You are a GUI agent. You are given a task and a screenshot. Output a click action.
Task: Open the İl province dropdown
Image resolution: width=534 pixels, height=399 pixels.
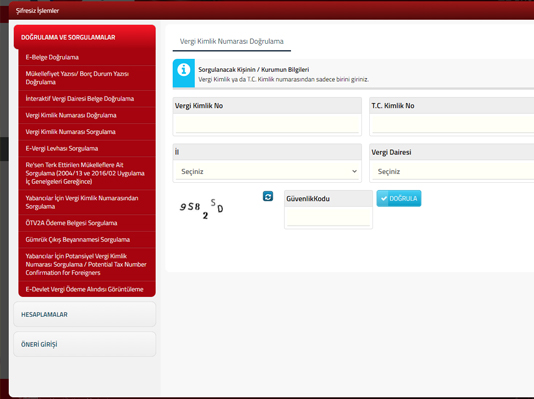[267, 171]
